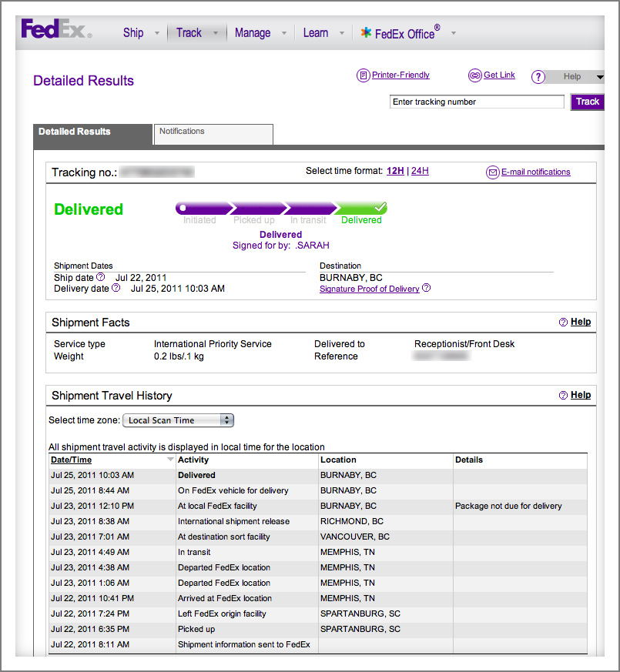Click the blurred Reference value

point(441,356)
